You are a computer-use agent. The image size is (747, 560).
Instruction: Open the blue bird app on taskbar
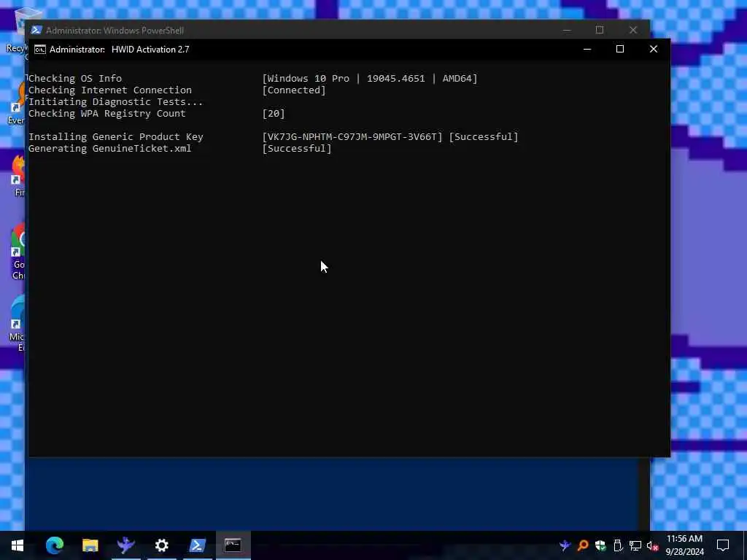[x=125, y=545]
